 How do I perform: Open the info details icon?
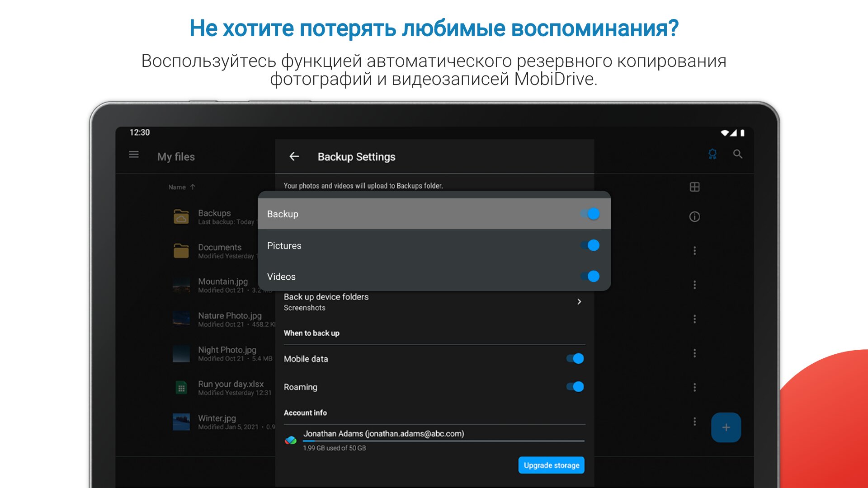pyautogui.click(x=694, y=217)
